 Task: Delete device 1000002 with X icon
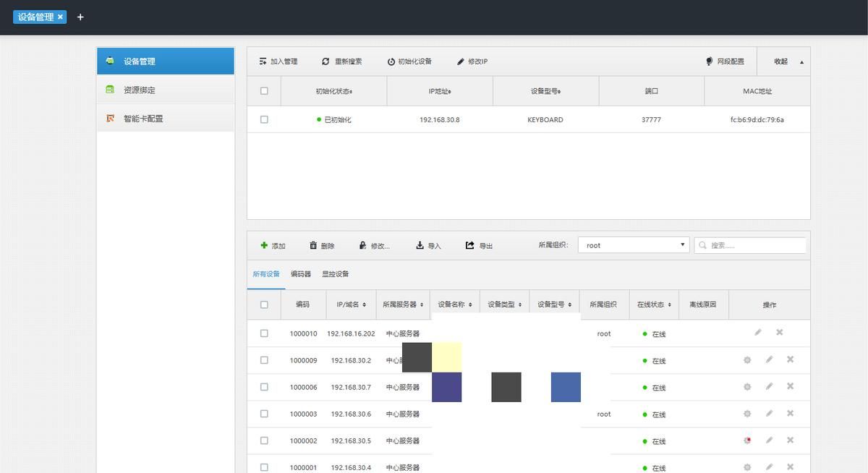(791, 440)
